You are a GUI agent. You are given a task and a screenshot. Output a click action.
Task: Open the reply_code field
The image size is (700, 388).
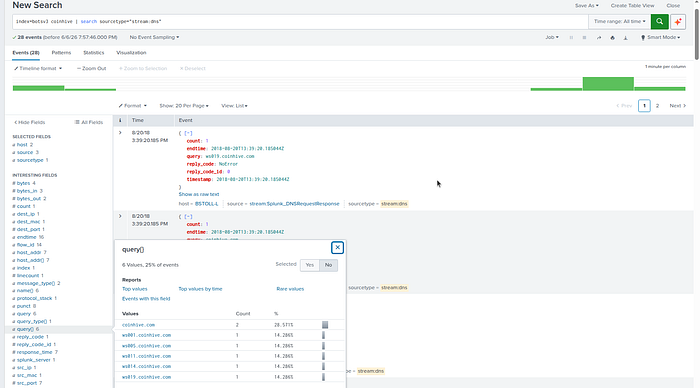coord(30,337)
